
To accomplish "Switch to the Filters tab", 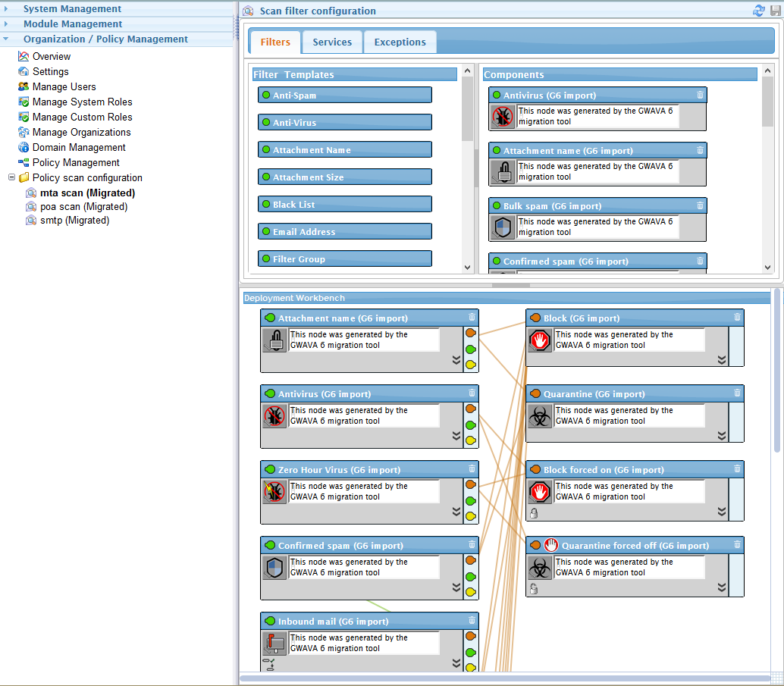I will point(275,42).
